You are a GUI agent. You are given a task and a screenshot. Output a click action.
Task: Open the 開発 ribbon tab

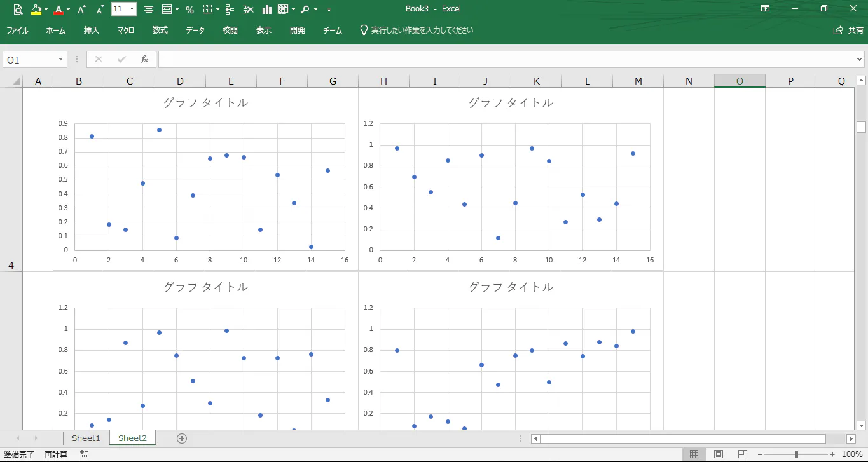(297, 30)
